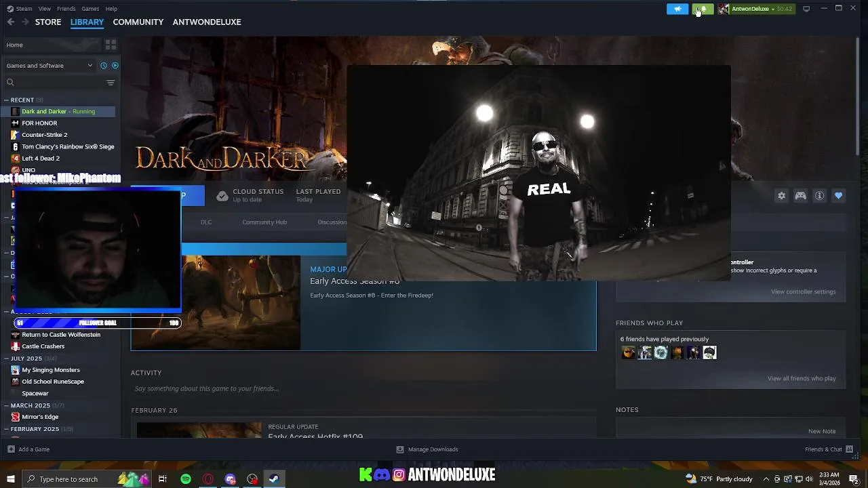
Task: Toggle favorite heart for Dark and Darker
Action: [839, 196]
